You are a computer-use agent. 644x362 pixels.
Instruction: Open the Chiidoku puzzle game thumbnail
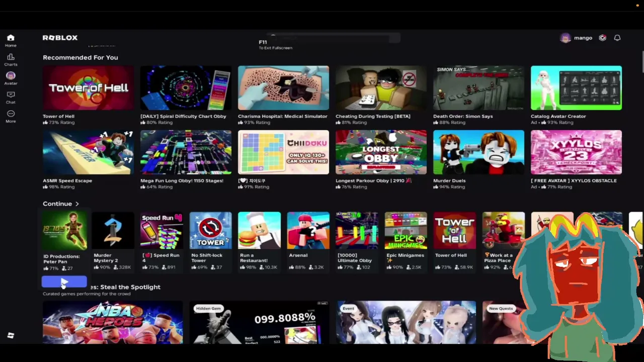(283, 152)
